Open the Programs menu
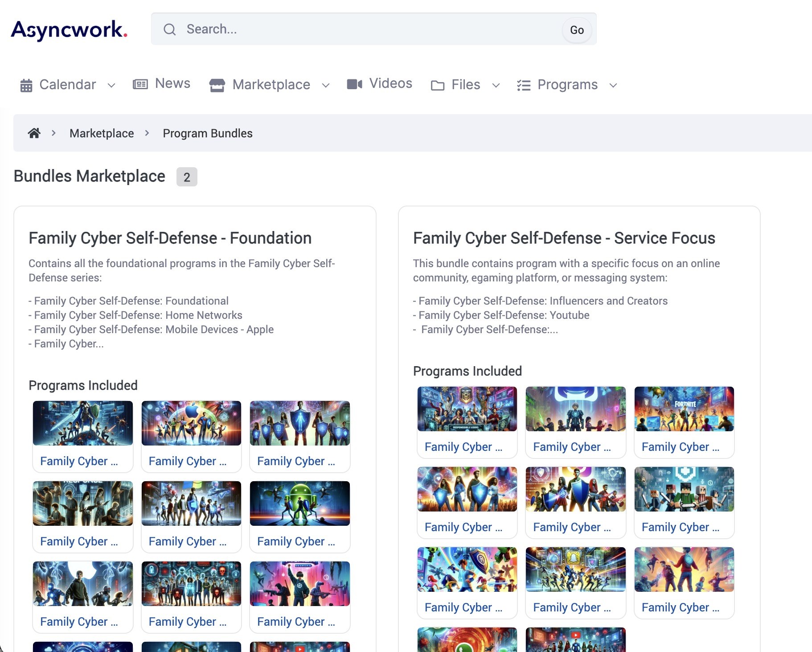This screenshot has height=652, width=812. coord(567,85)
